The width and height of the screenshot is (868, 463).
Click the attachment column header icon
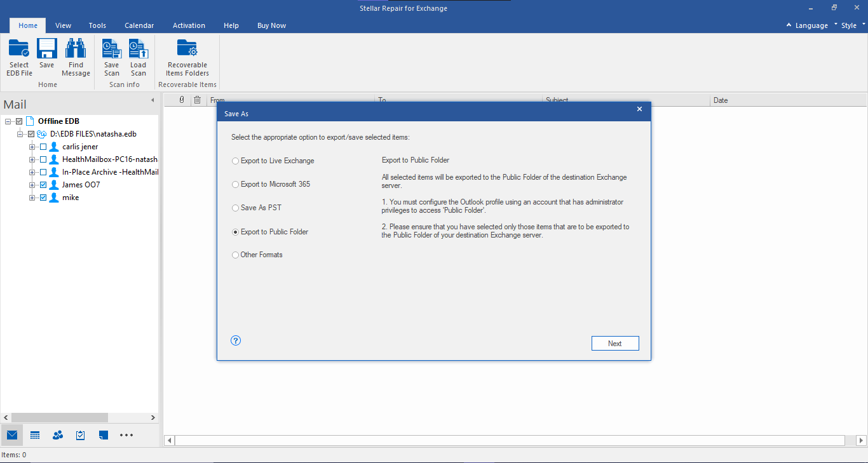182,100
